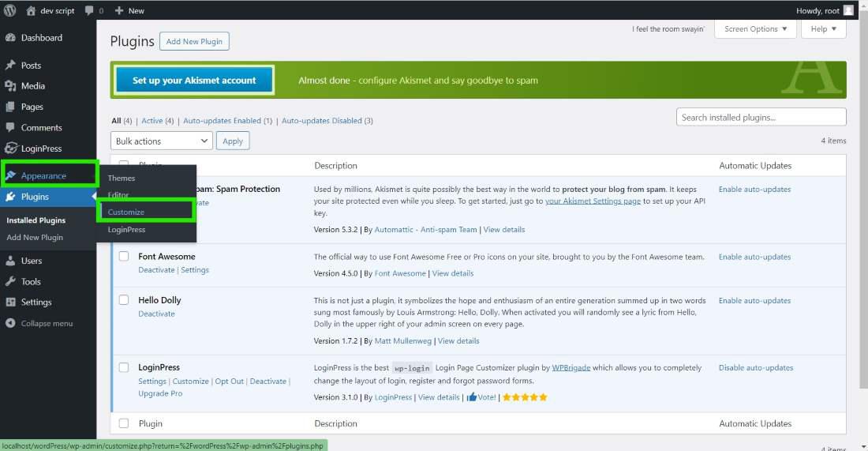Click the WordPress logo icon
The width and height of the screenshot is (868, 451).
(10, 10)
